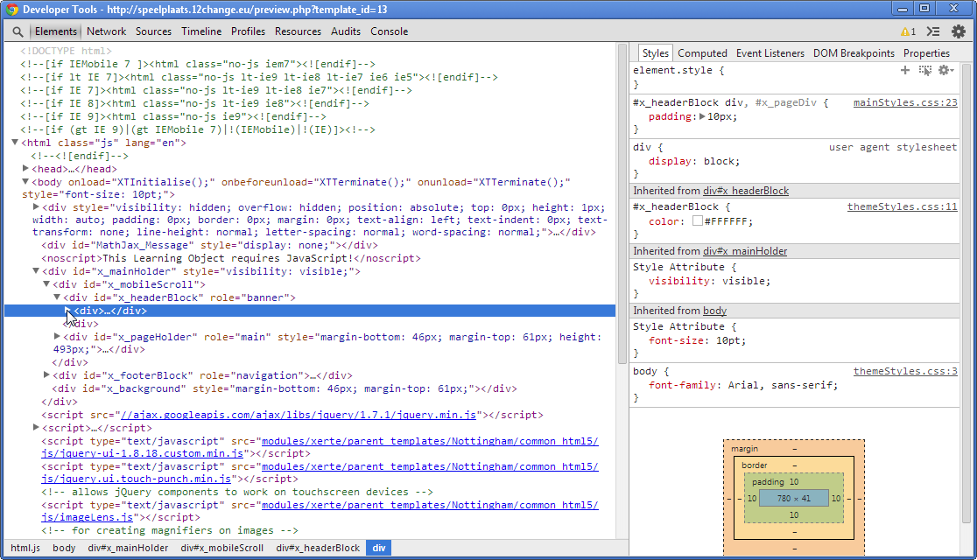Select the MathJax_Message div node
The width and height of the screenshot is (977, 560).
(x=209, y=245)
